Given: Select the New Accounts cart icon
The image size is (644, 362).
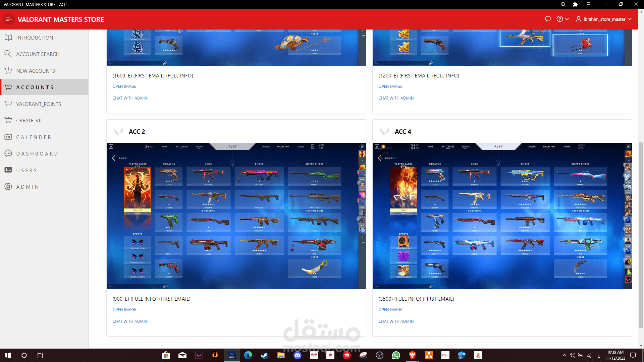Looking at the screenshot, I should 8,71.
